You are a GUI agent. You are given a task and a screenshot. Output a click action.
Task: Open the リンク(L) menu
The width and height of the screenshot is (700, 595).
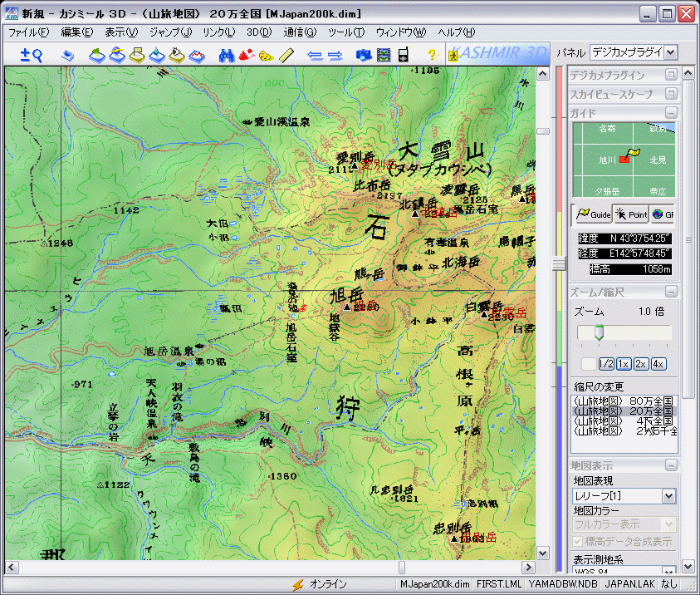point(218,32)
